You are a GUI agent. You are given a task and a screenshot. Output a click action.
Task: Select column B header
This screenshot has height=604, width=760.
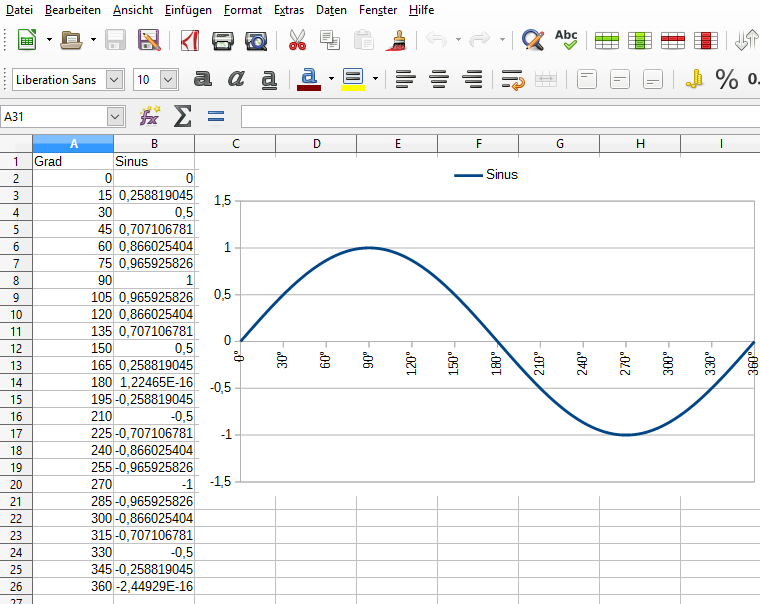tap(154, 143)
